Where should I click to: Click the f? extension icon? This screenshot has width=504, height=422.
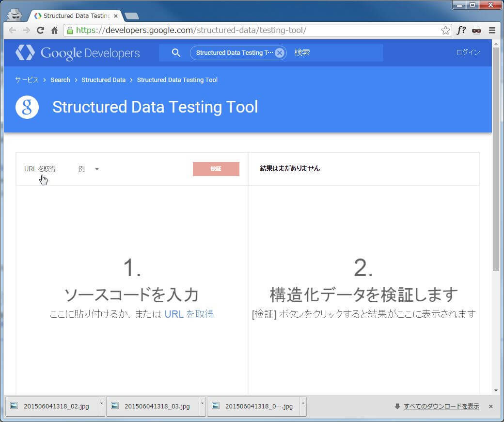coord(461,30)
